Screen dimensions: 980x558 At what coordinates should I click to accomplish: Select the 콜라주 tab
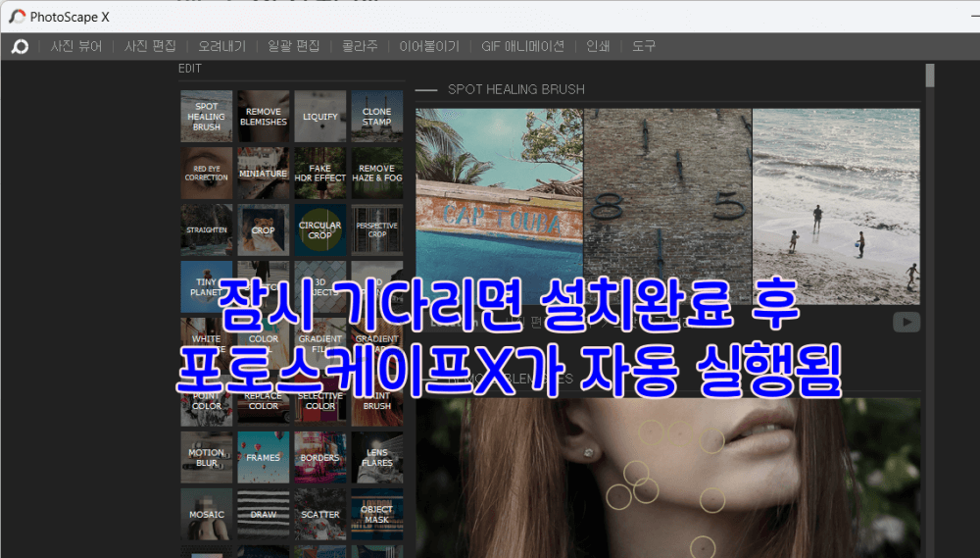point(360,46)
